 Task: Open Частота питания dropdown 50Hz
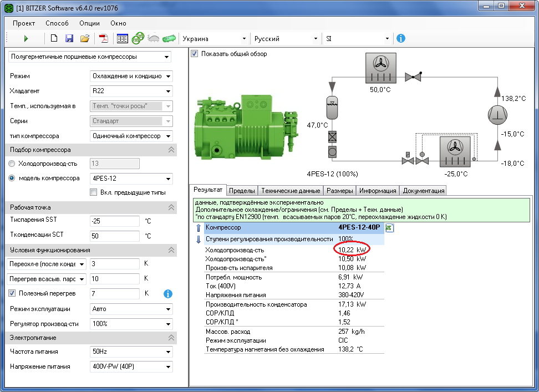pyautogui.click(x=131, y=352)
